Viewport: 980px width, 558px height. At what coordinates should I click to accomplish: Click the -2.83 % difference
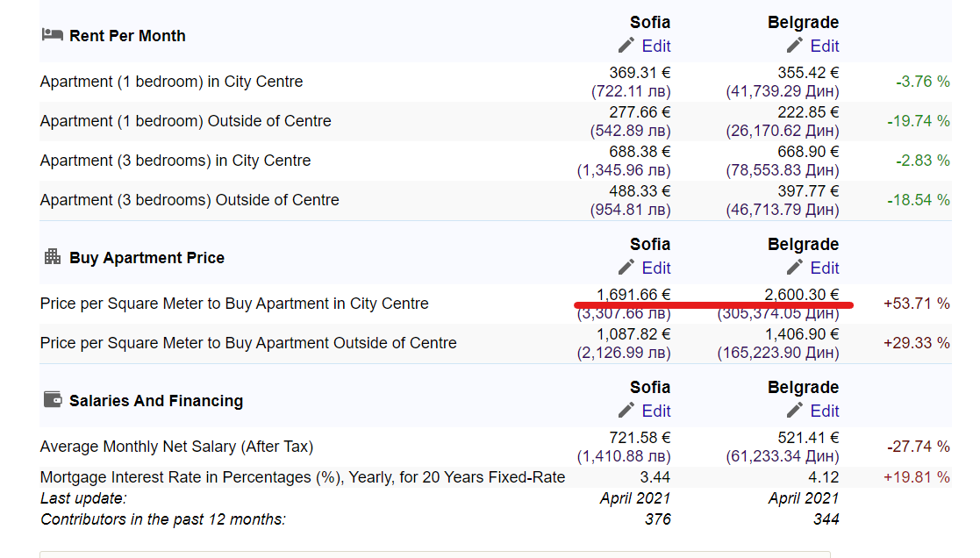922,161
